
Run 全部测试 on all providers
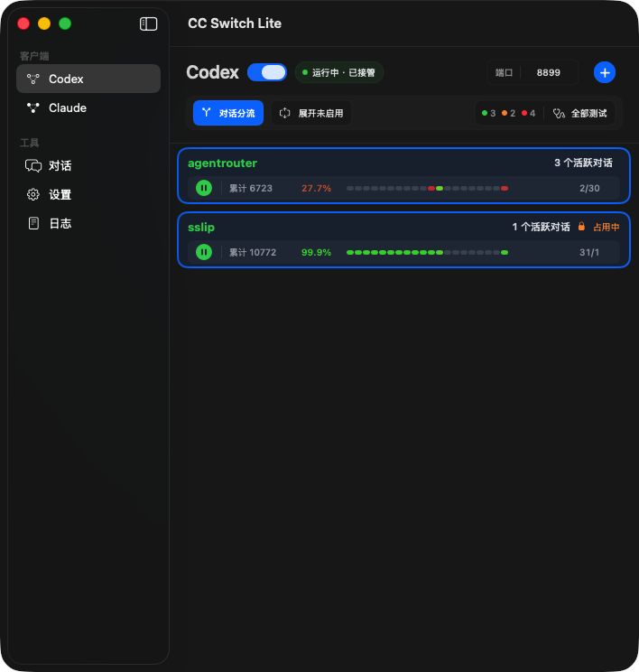(x=580, y=113)
